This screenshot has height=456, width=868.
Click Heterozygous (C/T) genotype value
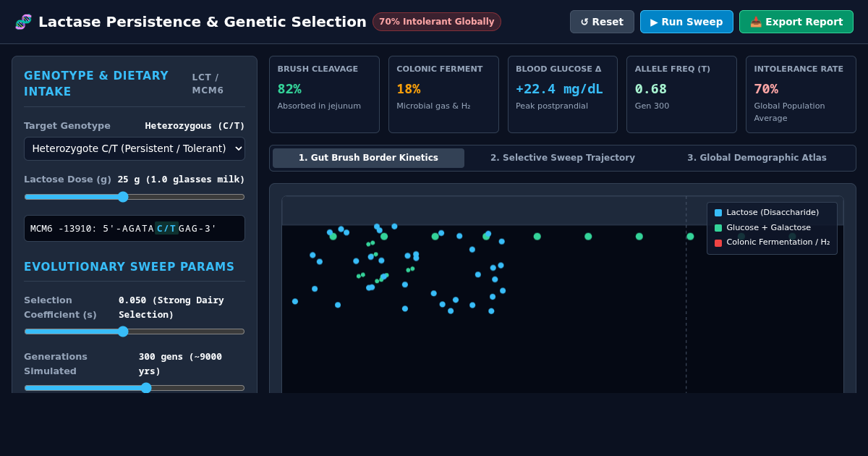click(195, 125)
